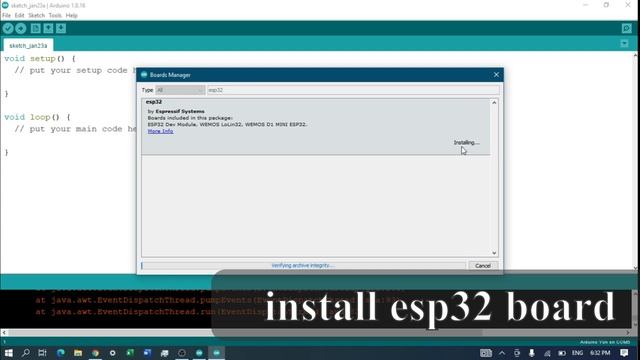This screenshot has width=640, height=360.
Task: Click console horizontal scrollbar left arrow
Action: coord(4,333)
